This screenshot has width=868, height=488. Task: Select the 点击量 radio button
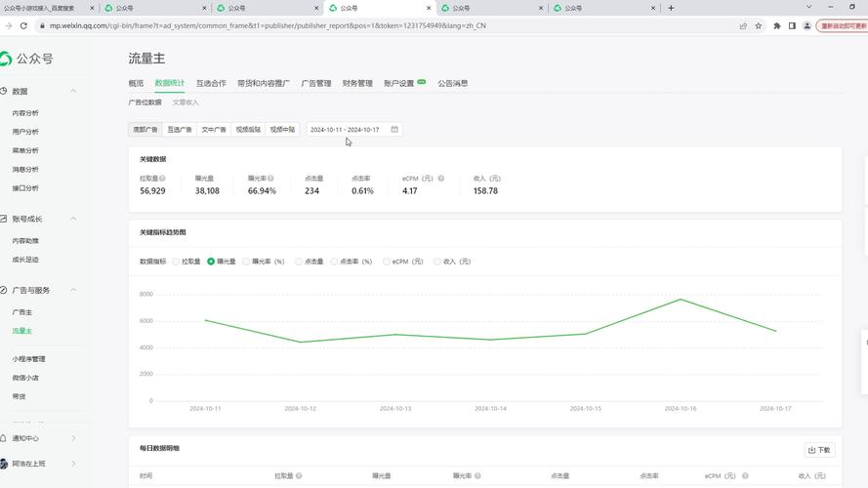tap(299, 262)
